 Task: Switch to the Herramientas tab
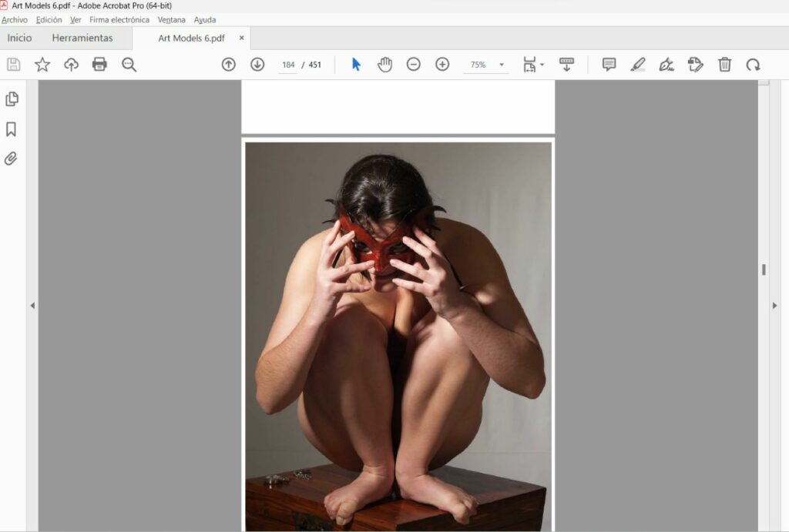click(x=82, y=38)
